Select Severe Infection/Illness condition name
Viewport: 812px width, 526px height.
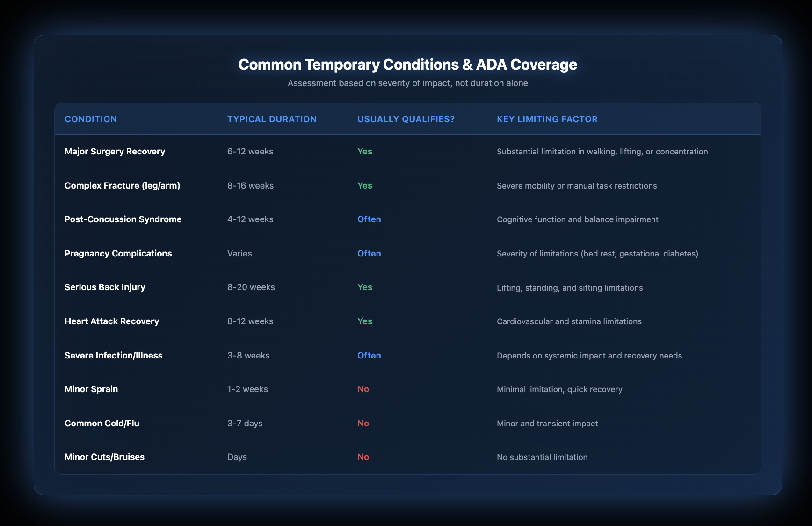pyautogui.click(x=113, y=356)
